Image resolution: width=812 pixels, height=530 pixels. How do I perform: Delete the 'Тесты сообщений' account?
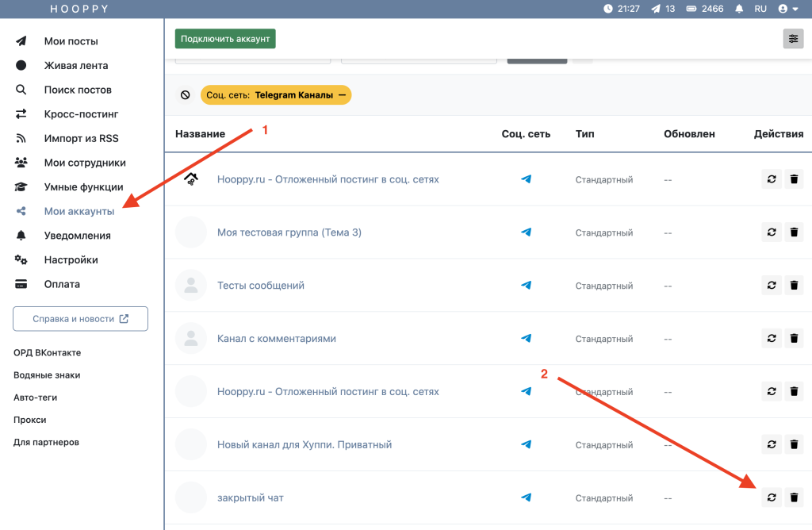click(x=794, y=286)
